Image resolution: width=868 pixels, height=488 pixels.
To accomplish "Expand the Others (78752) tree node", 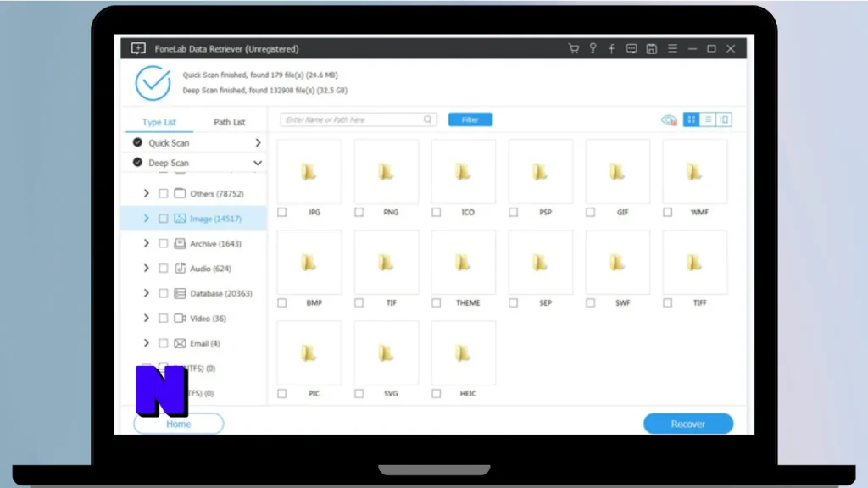I will point(146,194).
